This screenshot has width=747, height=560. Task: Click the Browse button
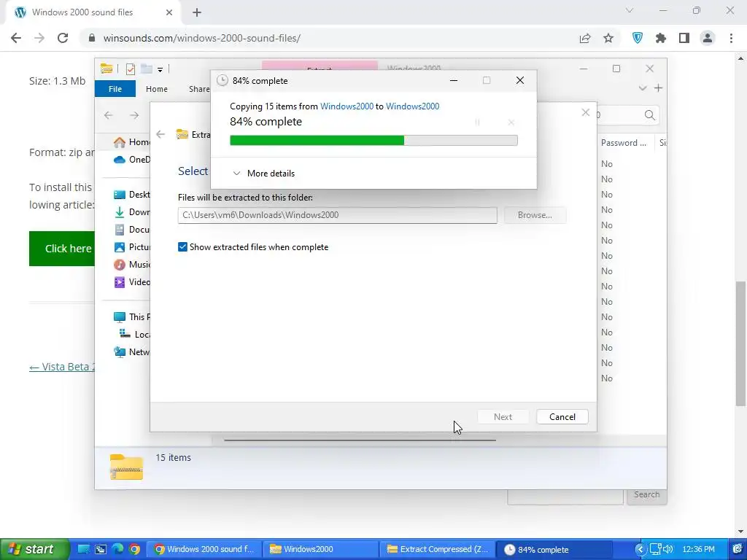pyautogui.click(x=535, y=215)
